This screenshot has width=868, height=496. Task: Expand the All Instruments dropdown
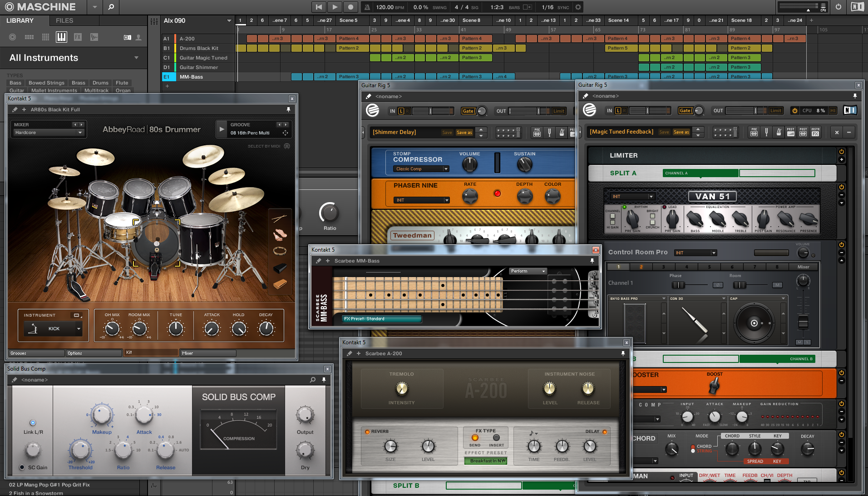point(136,58)
